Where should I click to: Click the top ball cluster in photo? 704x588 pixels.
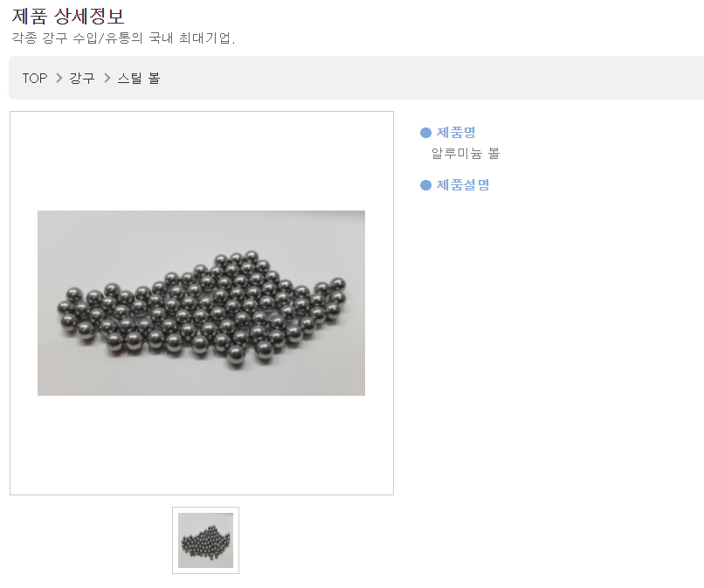coord(237,259)
